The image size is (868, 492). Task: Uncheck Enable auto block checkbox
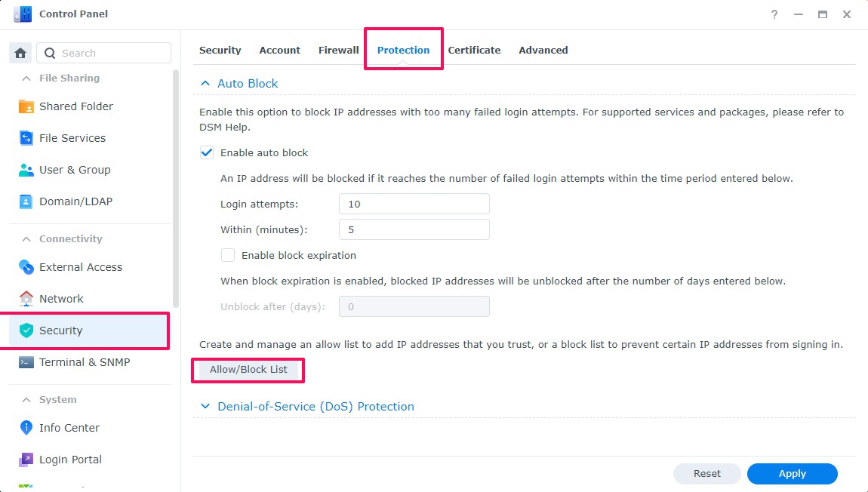207,152
